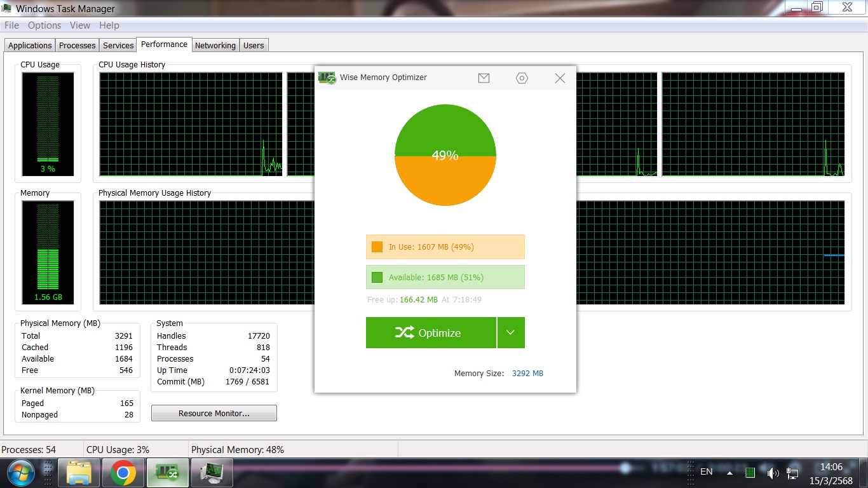Click the Resource Monitor button

(x=214, y=413)
